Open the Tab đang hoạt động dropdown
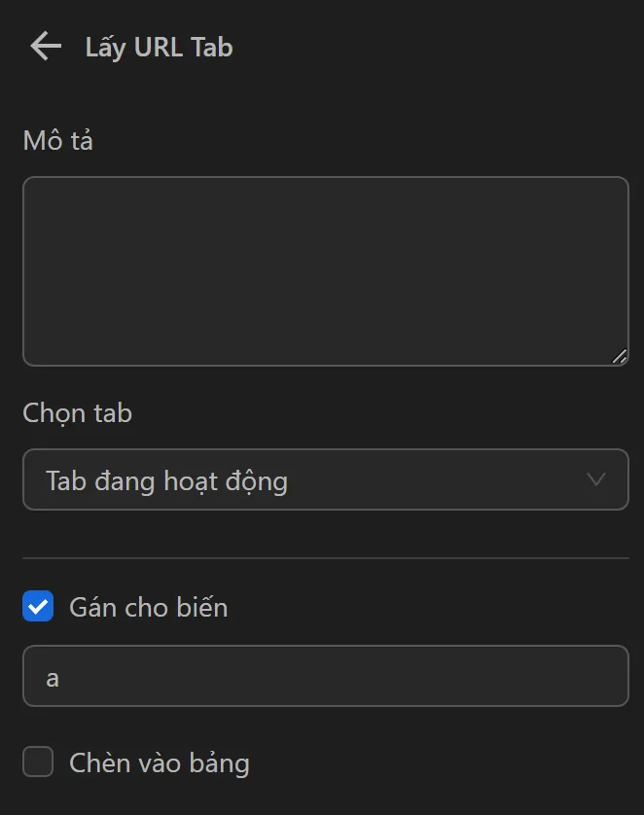 tap(325, 479)
